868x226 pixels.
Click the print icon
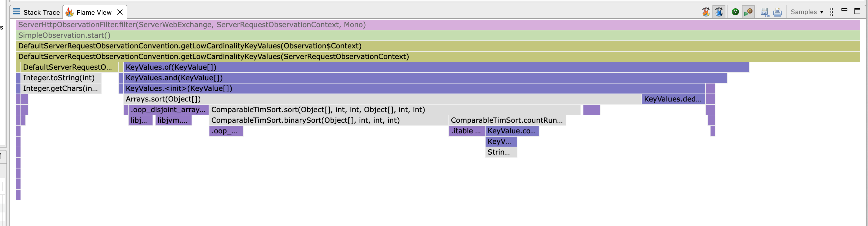tap(778, 12)
